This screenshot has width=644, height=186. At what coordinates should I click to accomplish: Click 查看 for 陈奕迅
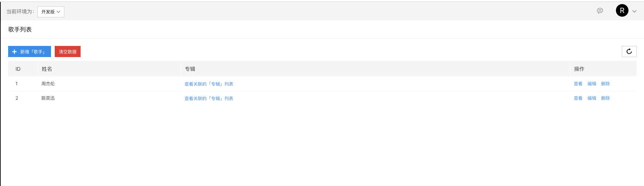click(x=578, y=98)
